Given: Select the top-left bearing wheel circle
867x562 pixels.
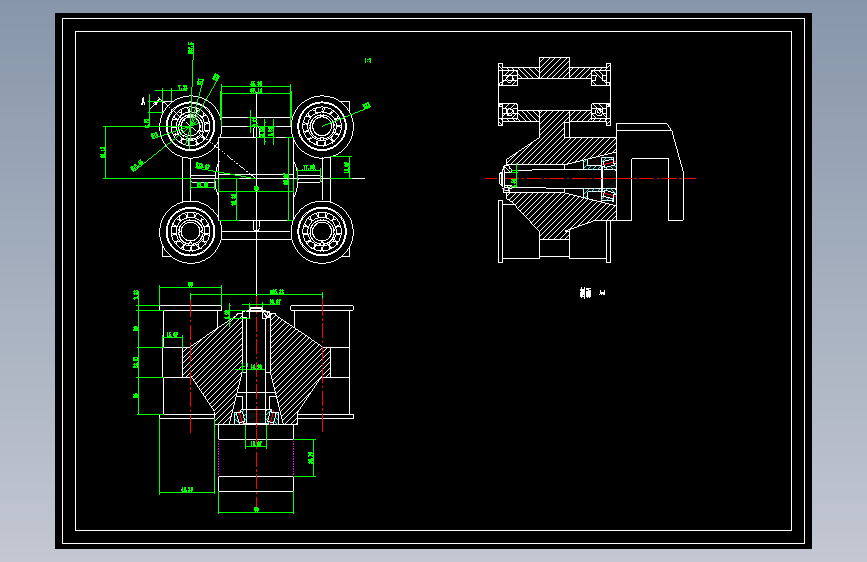Looking at the screenshot, I should pos(190,127).
